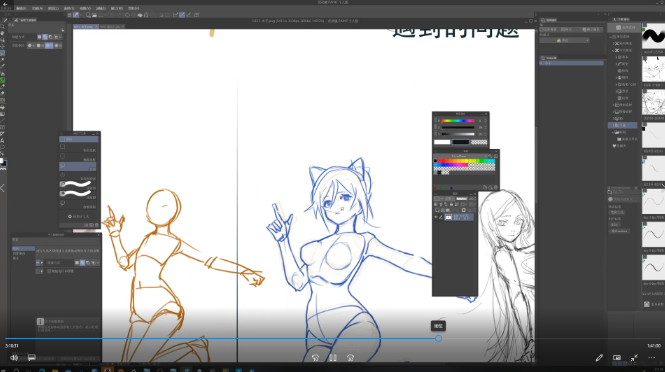Go back with the top-left arrow
The width and height of the screenshot is (665, 372).
[x=5, y=3]
